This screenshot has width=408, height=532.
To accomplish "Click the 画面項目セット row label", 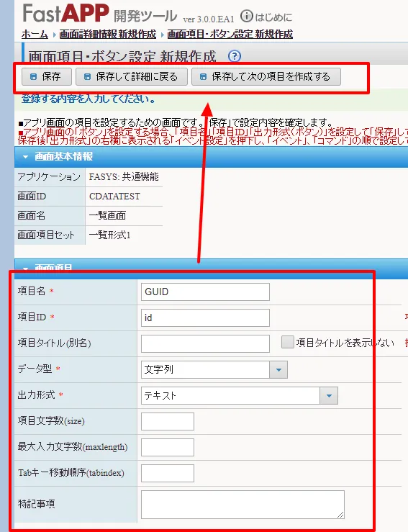I will 46,235.
